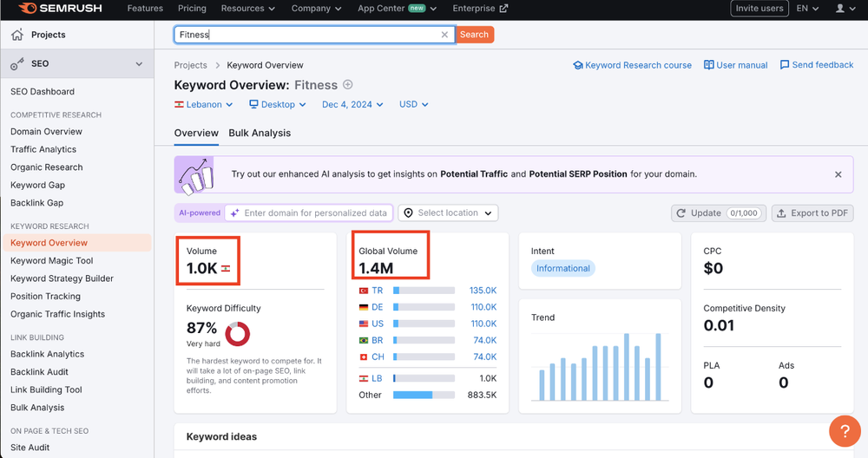
Task: Click the 74.0K volume link for CH
Action: coord(485,357)
